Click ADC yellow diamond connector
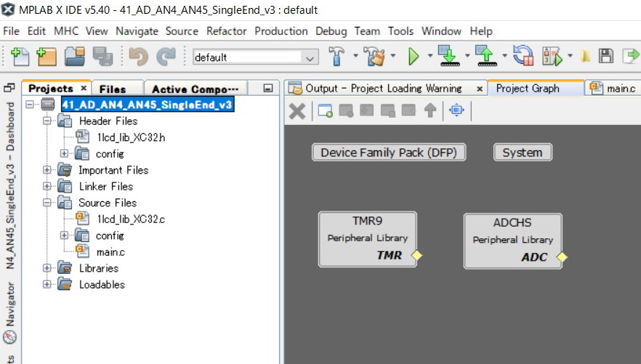The height and width of the screenshot is (364, 641). click(x=562, y=257)
